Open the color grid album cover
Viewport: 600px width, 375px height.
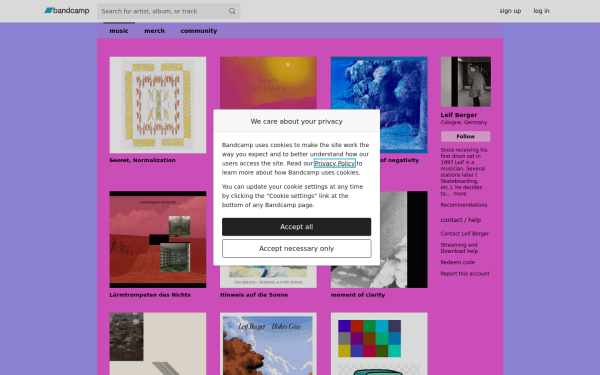coord(379,344)
